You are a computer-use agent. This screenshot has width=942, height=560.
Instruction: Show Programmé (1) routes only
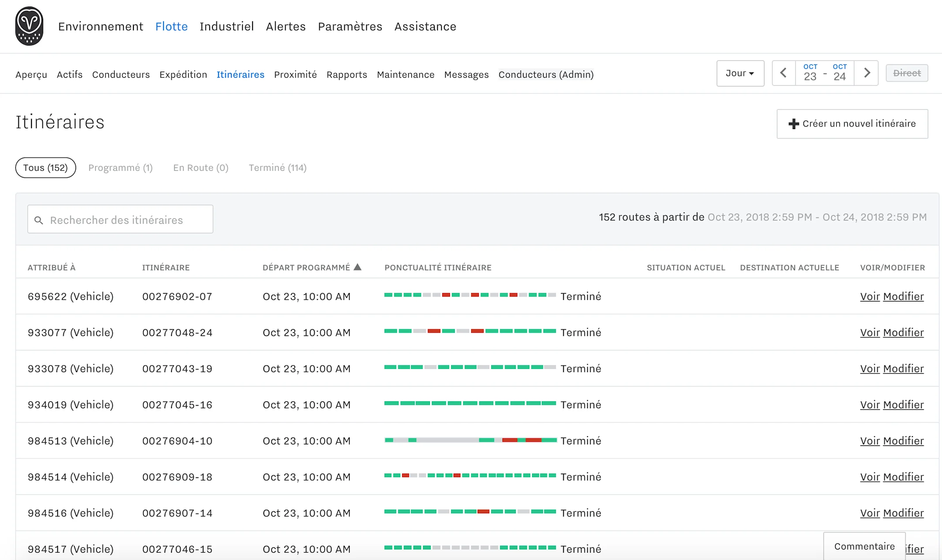120,168
